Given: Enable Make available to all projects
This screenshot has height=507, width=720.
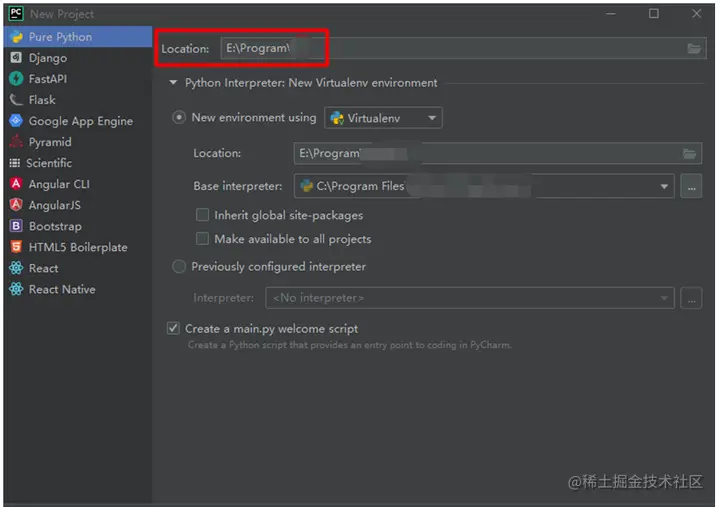Looking at the screenshot, I should point(202,239).
